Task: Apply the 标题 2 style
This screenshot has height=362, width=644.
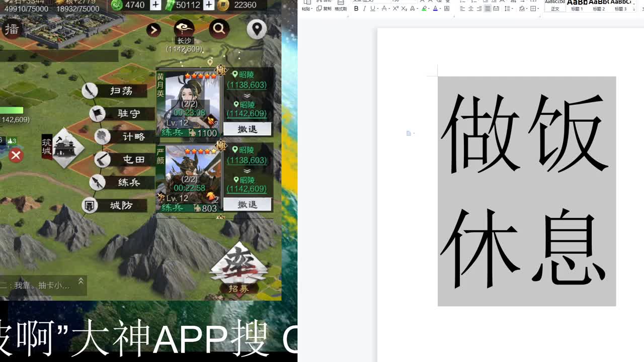Action: (x=599, y=6)
